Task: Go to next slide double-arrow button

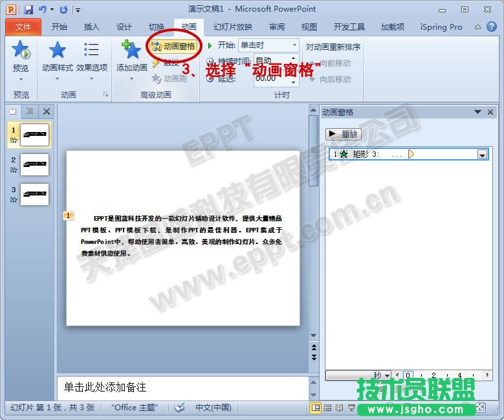Action: pos(314,357)
